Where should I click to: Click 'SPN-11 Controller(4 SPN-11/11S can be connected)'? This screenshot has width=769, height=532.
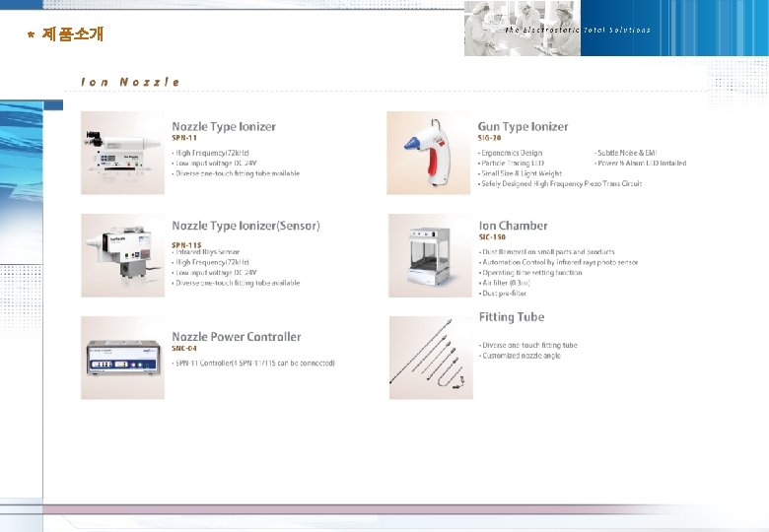253,363
